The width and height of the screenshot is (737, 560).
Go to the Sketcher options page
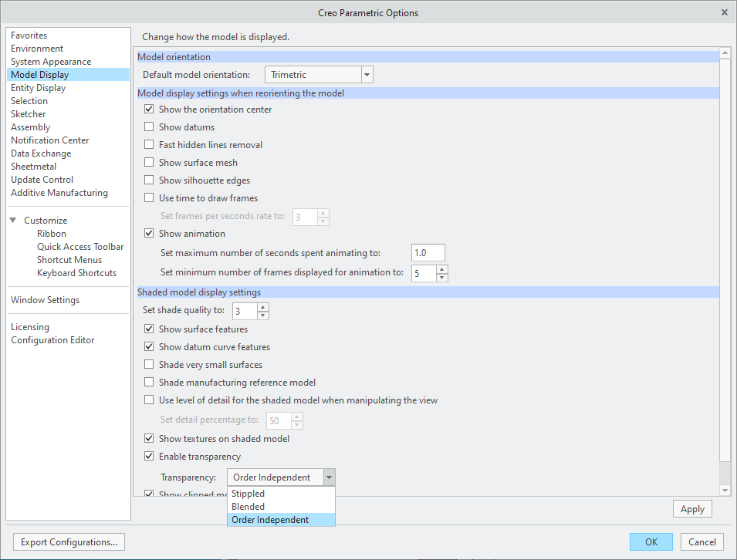(x=28, y=114)
